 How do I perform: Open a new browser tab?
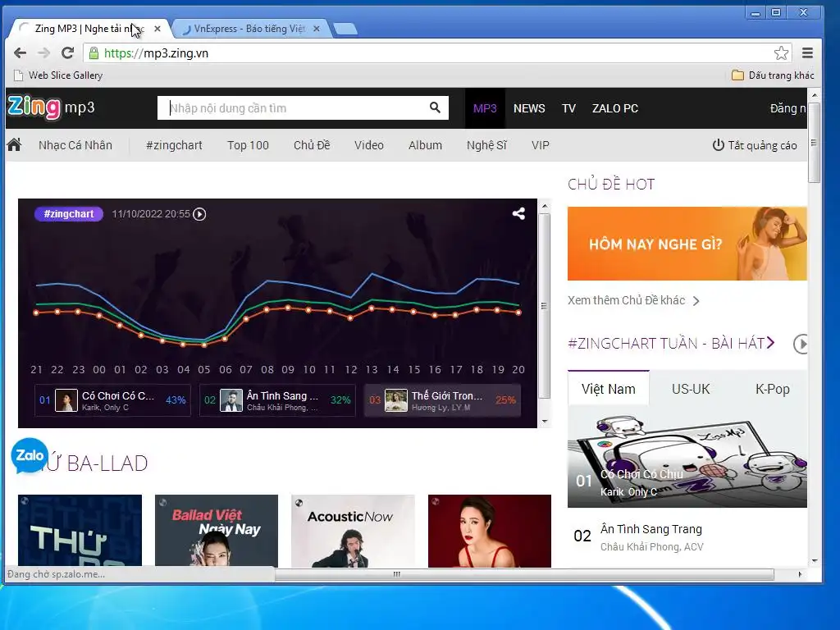click(345, 29)
